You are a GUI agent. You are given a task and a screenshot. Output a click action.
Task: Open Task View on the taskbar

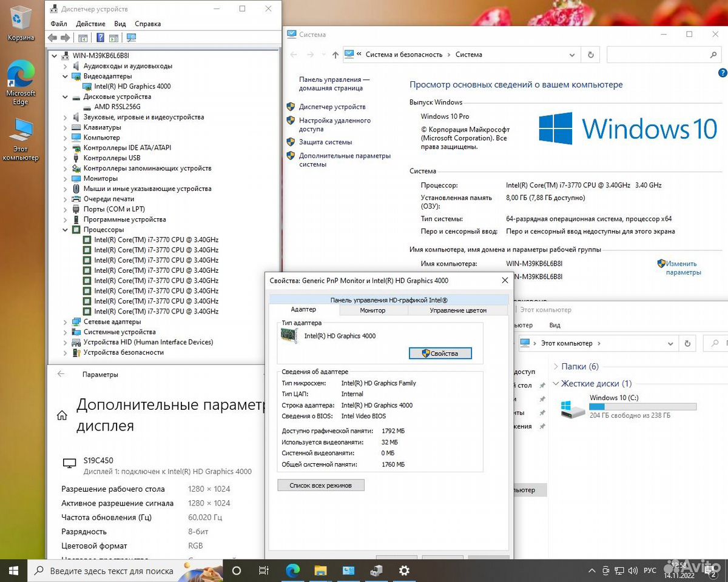(x=263, y=570)
